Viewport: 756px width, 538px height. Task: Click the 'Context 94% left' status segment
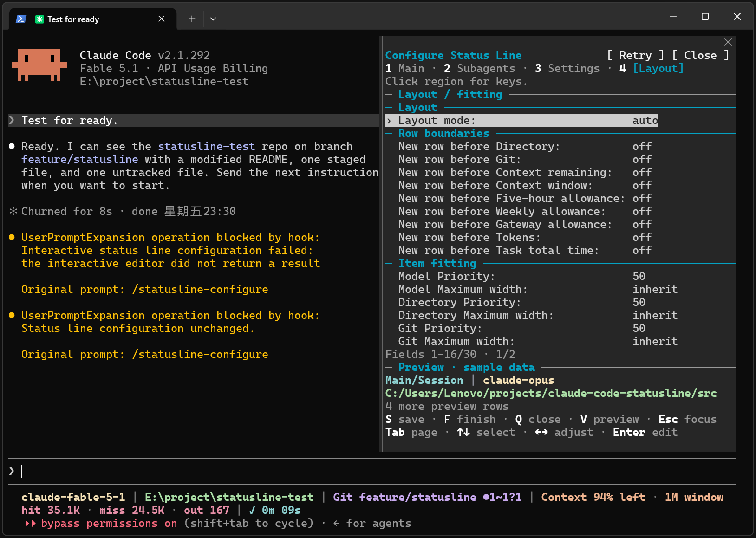(593, 497)
